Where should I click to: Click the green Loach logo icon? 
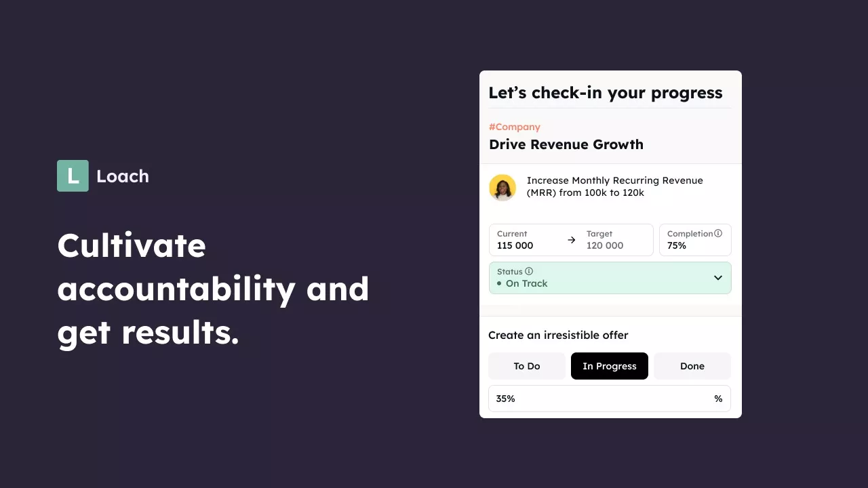[x=73, y=176]
